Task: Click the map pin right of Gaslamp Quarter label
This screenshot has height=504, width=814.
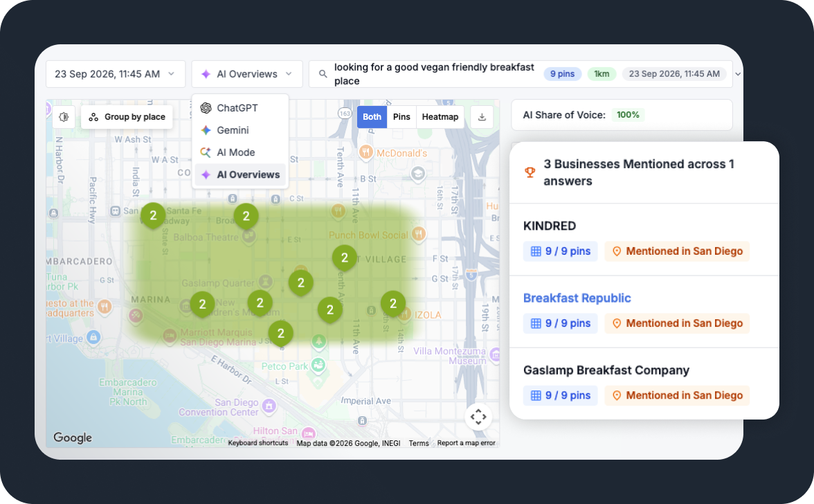Action: tap(300, 283)
